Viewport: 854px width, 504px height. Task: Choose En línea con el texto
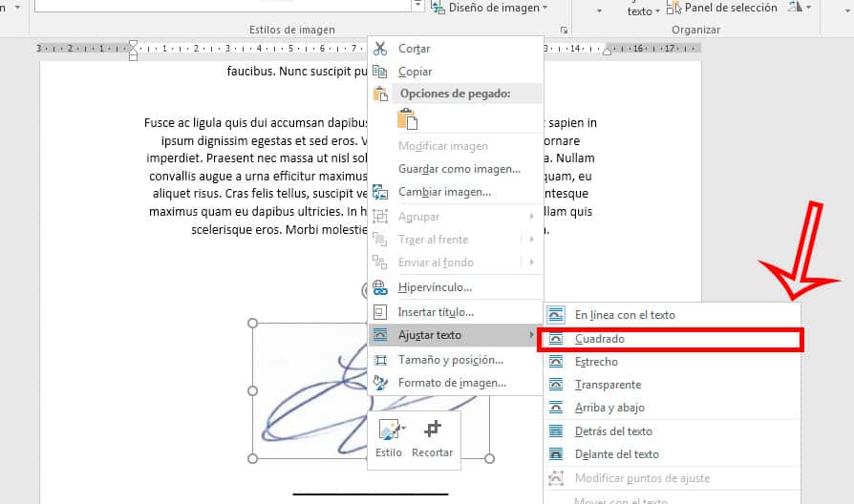point(624,315)
